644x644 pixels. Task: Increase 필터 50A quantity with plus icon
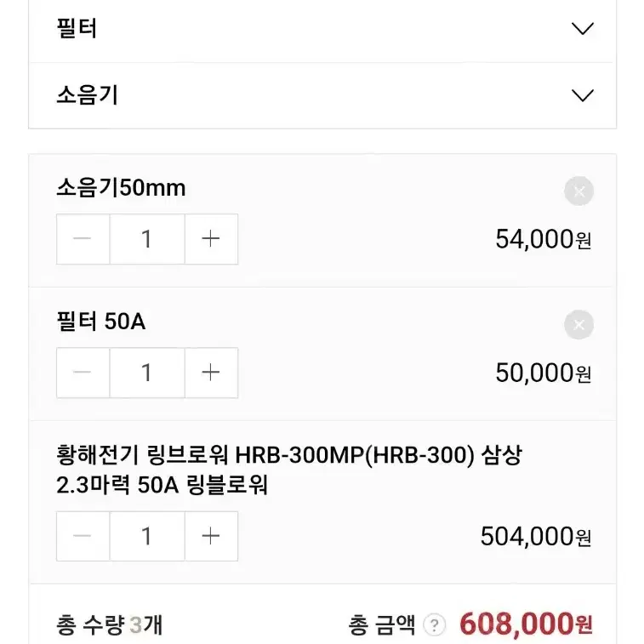(x=211, y=373)
